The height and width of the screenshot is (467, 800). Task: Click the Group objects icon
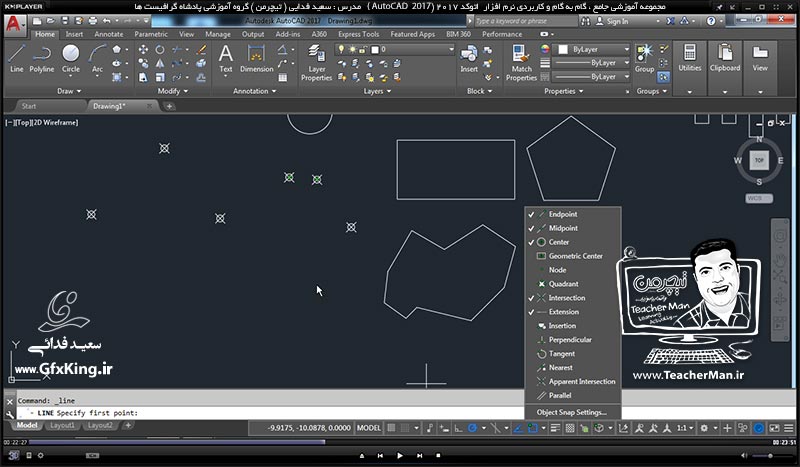tap(644, 58)
